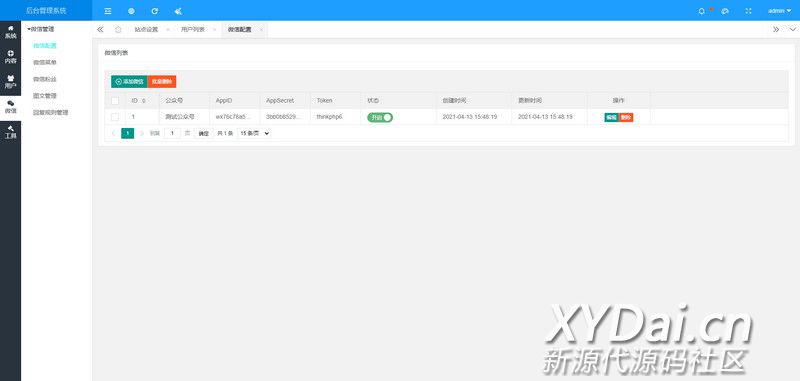
Task: Select 微信粉丝 in the side menu
Action: click(45, 79)
